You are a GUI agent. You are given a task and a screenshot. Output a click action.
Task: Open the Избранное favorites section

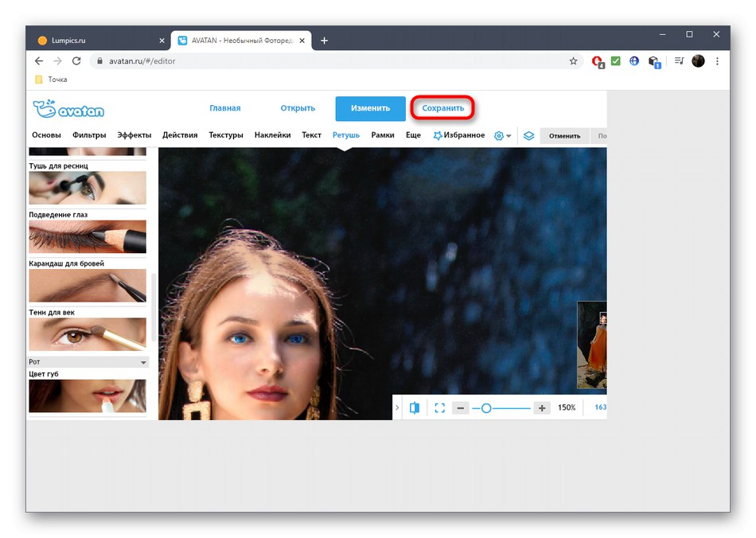[459, 135]
